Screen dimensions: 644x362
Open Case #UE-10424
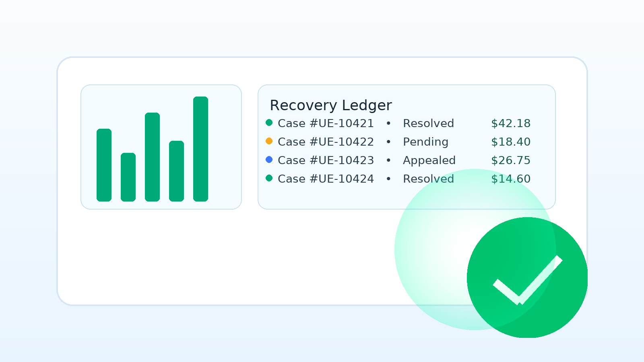click(326, 179)
